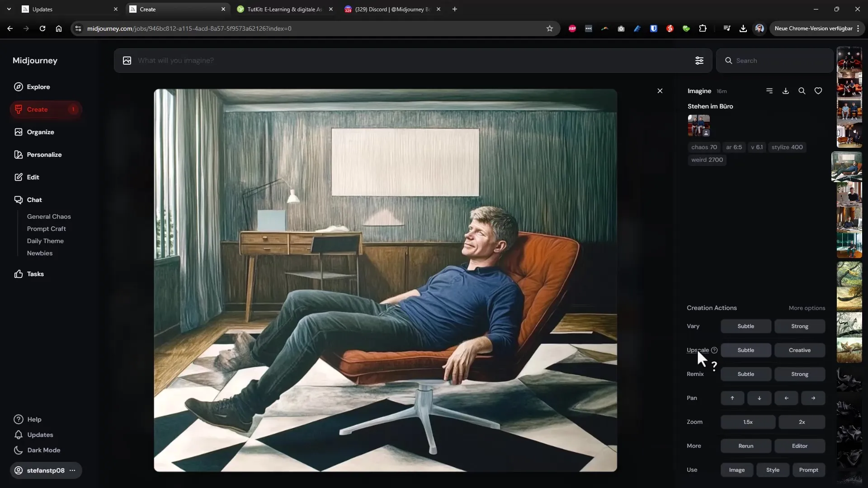Click the 'weird 2700' parameter tag

coord(707,160)
